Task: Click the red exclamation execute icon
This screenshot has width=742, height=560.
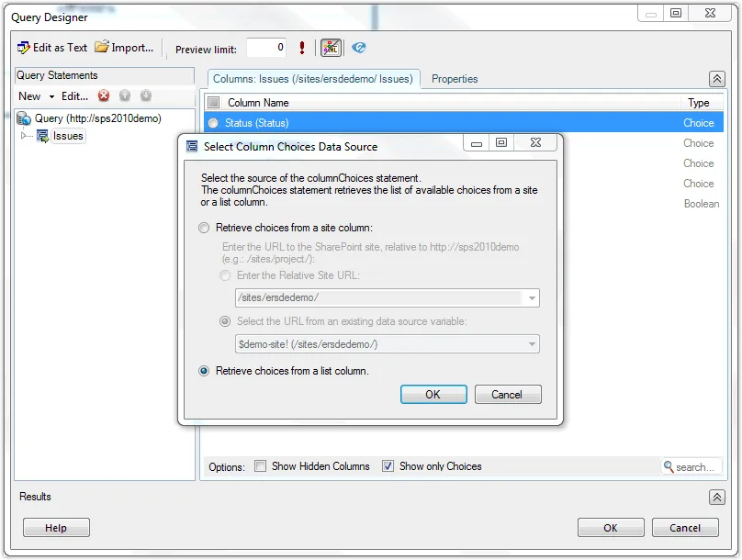Action: tap(302, 48)
